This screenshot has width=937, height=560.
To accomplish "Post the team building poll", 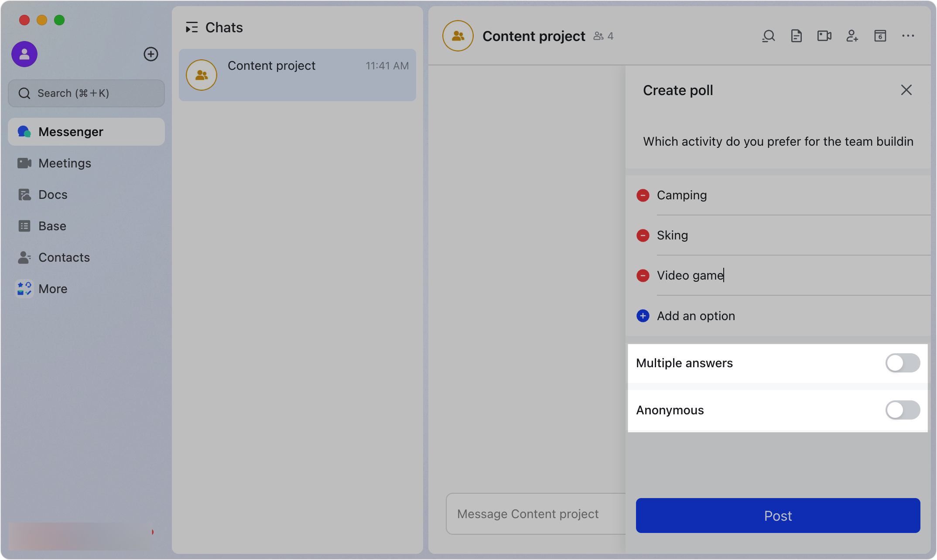I will [778, 516].
